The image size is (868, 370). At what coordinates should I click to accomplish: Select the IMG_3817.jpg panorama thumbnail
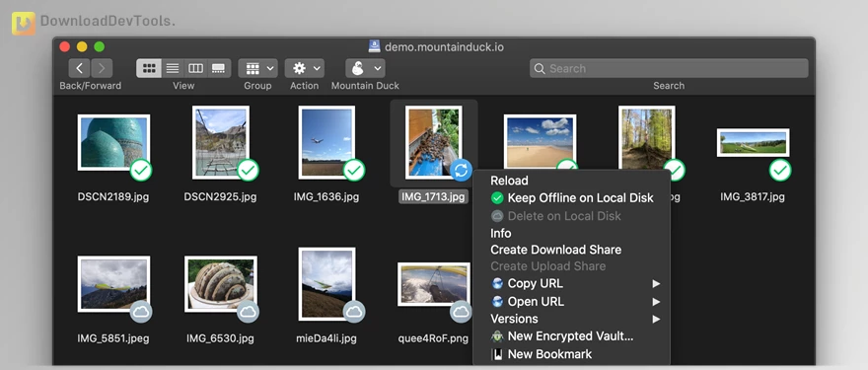pyautogui.click(x=753, y=142)
